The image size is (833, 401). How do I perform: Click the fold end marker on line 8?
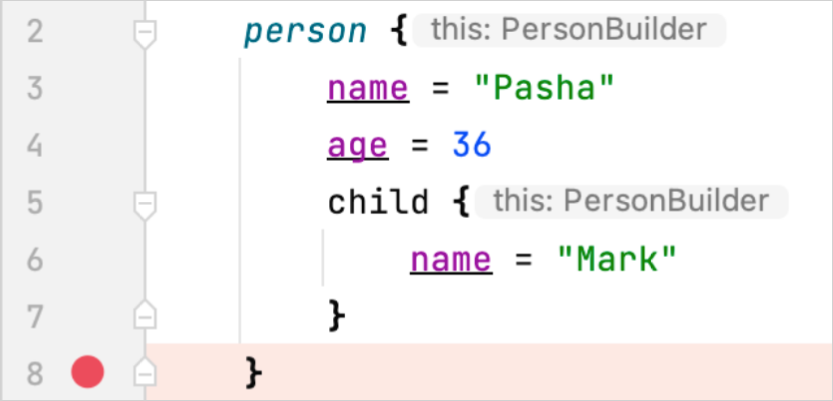click(x=146, y=374)
